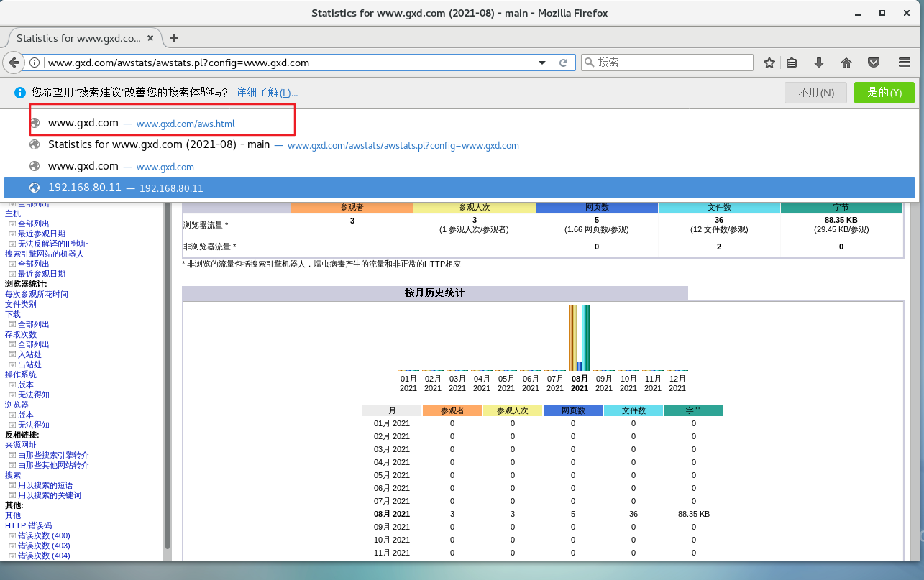The width and height of the screenshot is (924, 580).
Task: Open the 操作系统 sidebar link
Action: (21, 374)
